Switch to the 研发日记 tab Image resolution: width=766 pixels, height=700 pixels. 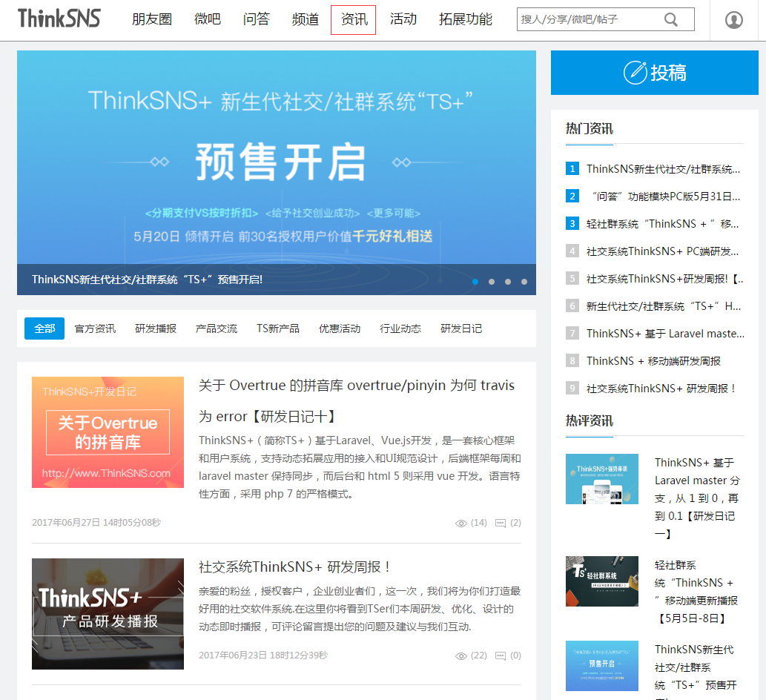coord(461,328)
